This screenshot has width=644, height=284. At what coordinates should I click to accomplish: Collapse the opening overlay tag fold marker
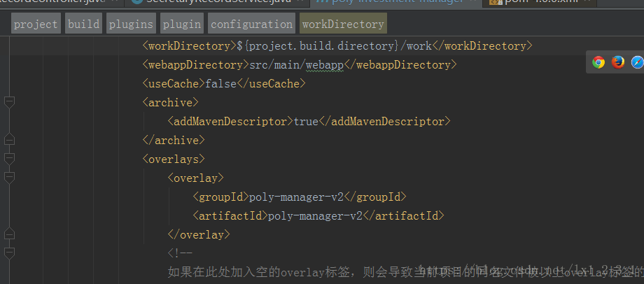(9, 178)
